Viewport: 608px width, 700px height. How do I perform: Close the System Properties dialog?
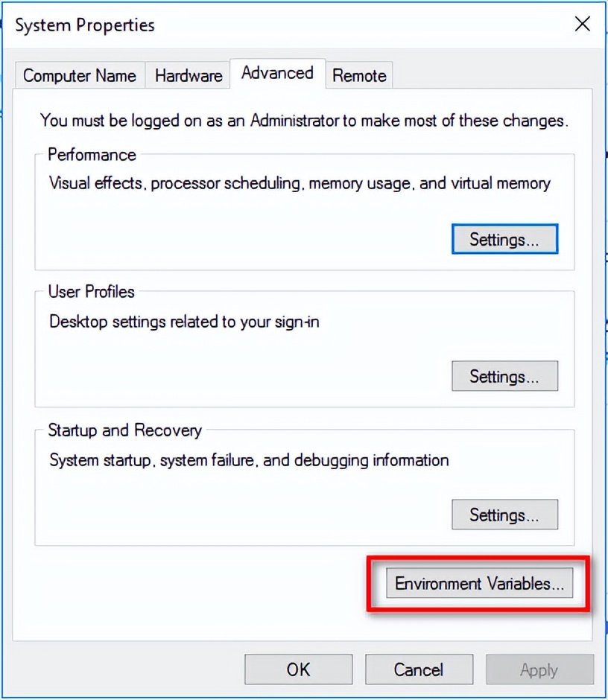click(583, 24)
